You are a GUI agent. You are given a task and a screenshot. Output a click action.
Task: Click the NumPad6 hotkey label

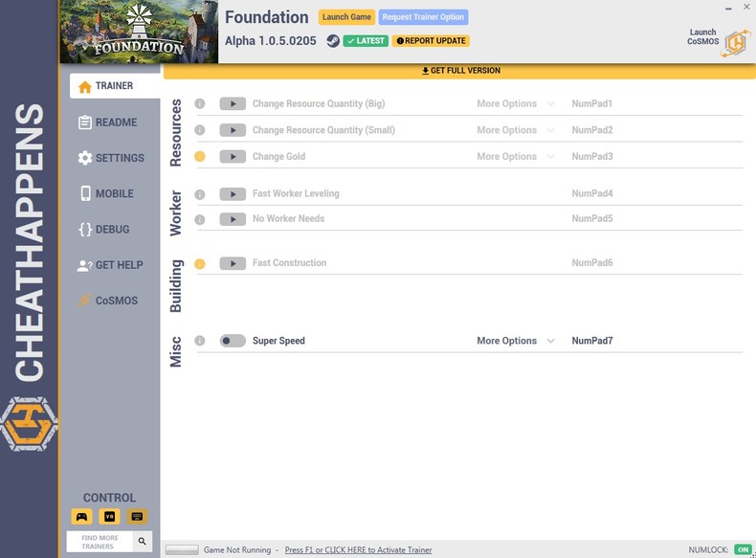(592, 263)
